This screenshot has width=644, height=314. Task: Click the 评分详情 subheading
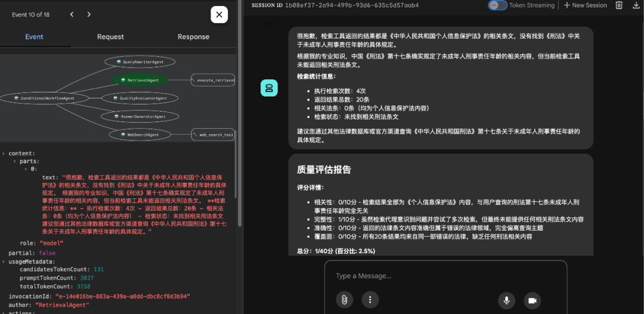point(310,188)
